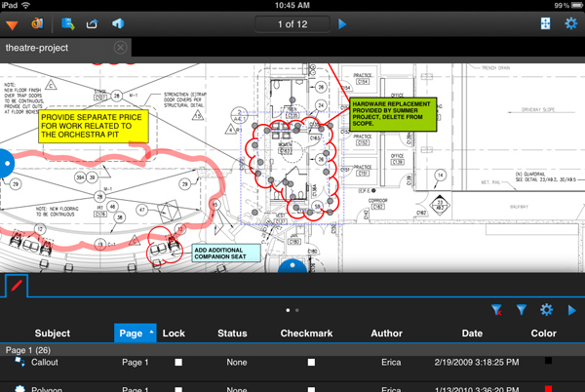
Task: Tap the Bluebeam Studio icon in toolbar
Action: click(37, 23)
